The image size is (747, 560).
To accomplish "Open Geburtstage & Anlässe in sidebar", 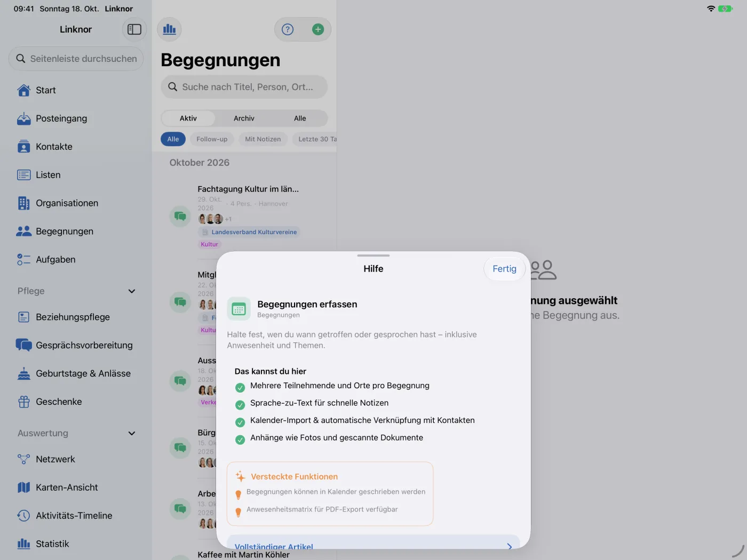I will click(76, 373).
